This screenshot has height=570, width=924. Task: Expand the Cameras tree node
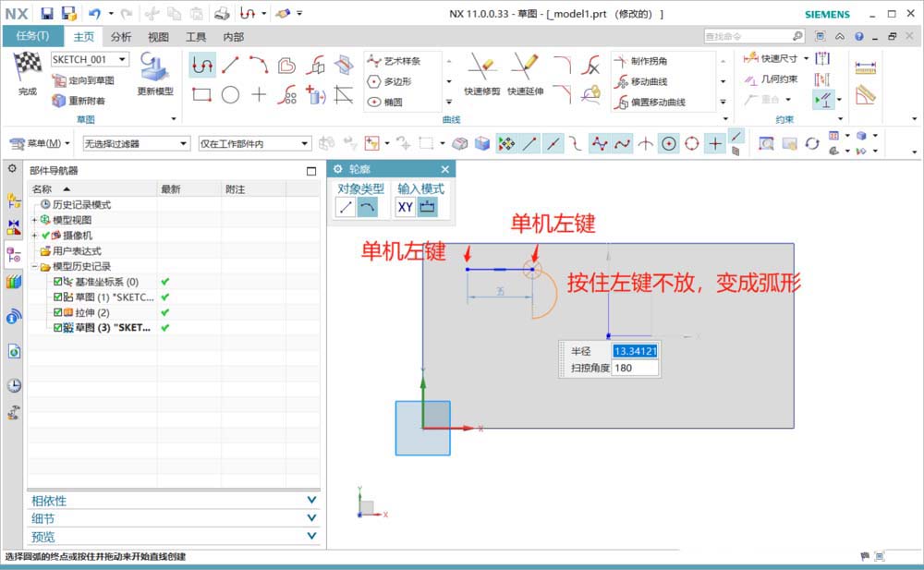coord(34,236)
